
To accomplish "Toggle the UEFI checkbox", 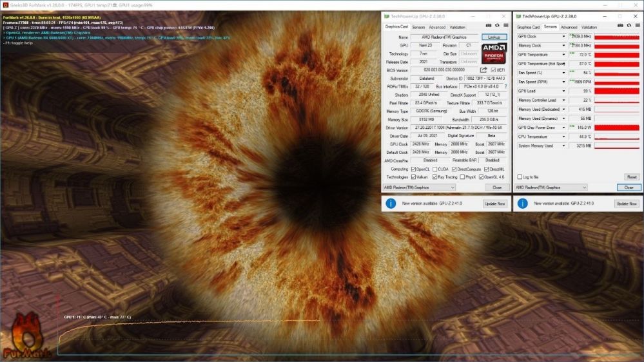I will [x=493, y=70].
